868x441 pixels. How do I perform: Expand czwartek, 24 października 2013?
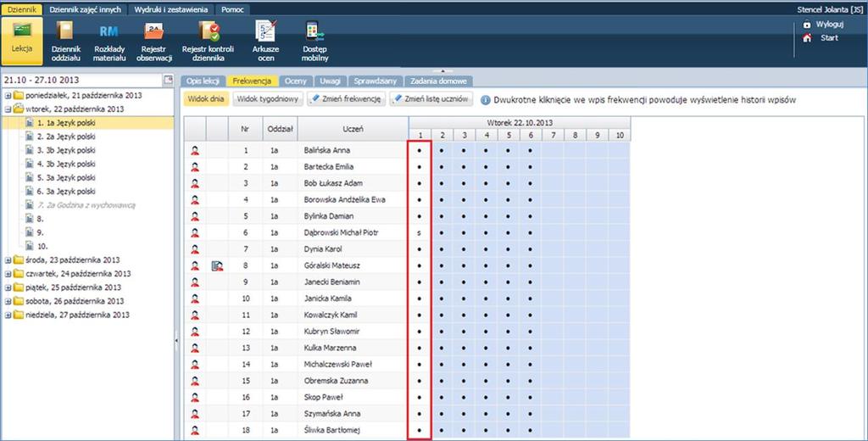point(8,274)
